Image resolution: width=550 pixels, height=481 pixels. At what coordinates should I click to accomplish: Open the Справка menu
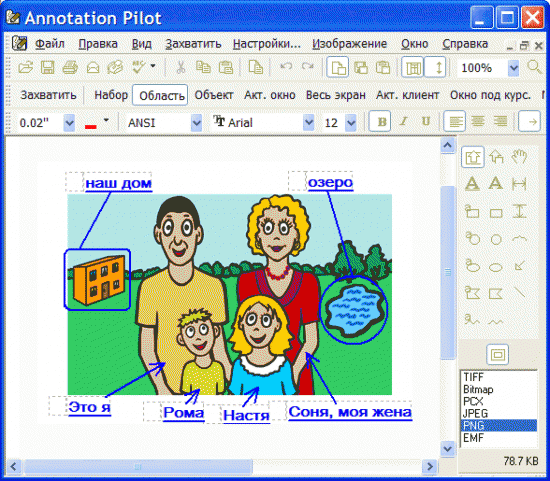coord(465,44)
